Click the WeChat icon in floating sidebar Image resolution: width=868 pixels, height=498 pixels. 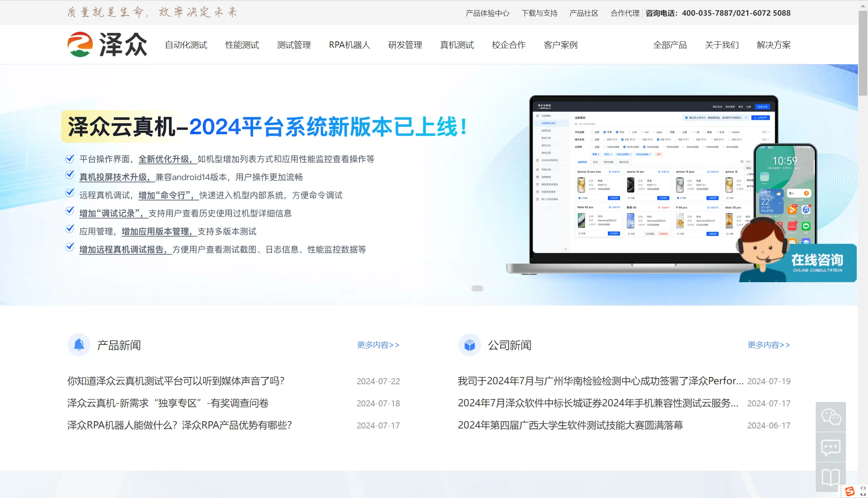pyautogui.click(x=831, y=417)
